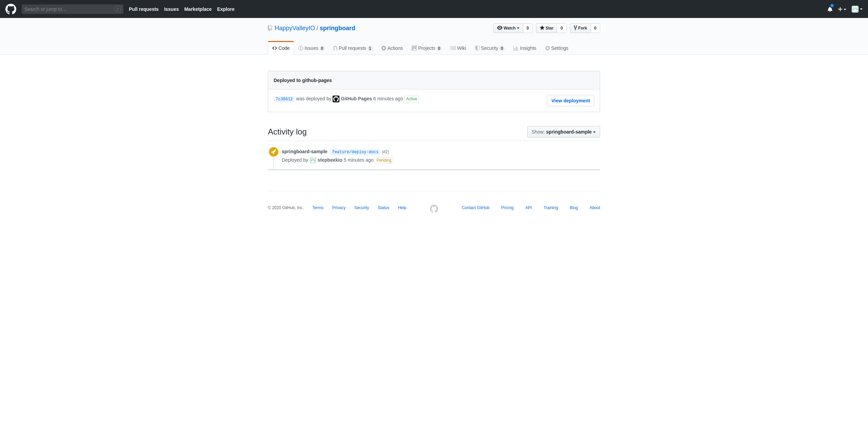Click the stargazers count next to Star

pyautogui.click(x=561, y=28)
